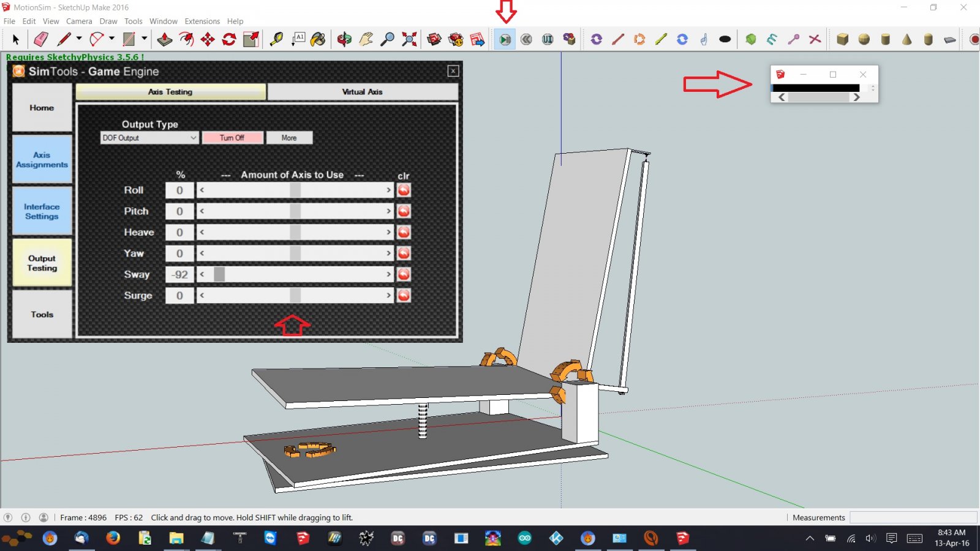980x551 pixels.
Task: Reset the physics simulation with rewind icon
Action: [x=526, y=40]
